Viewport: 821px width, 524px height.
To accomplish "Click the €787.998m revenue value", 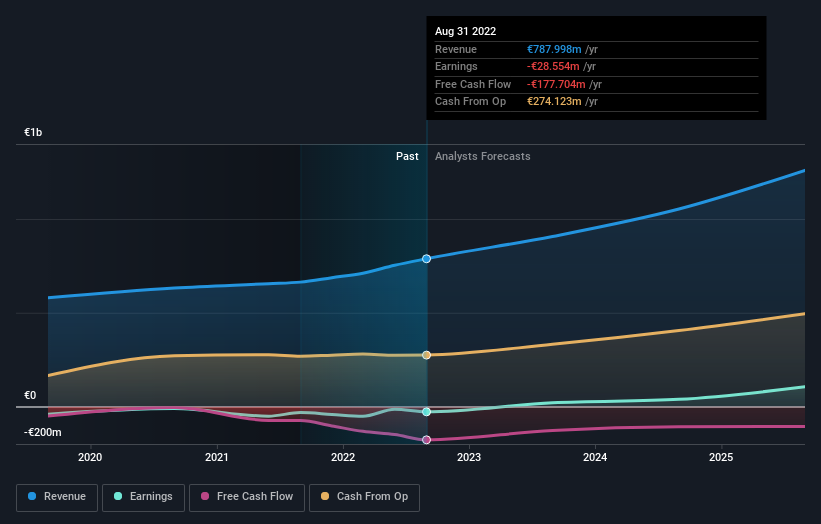I will pos(554,49).
